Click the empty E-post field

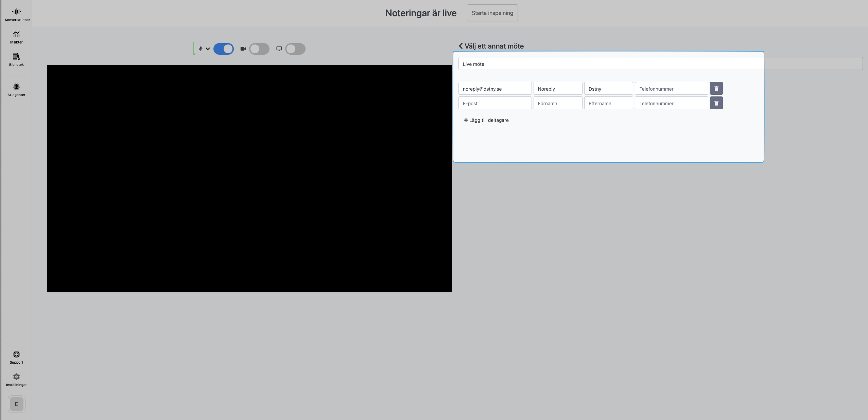494,103
